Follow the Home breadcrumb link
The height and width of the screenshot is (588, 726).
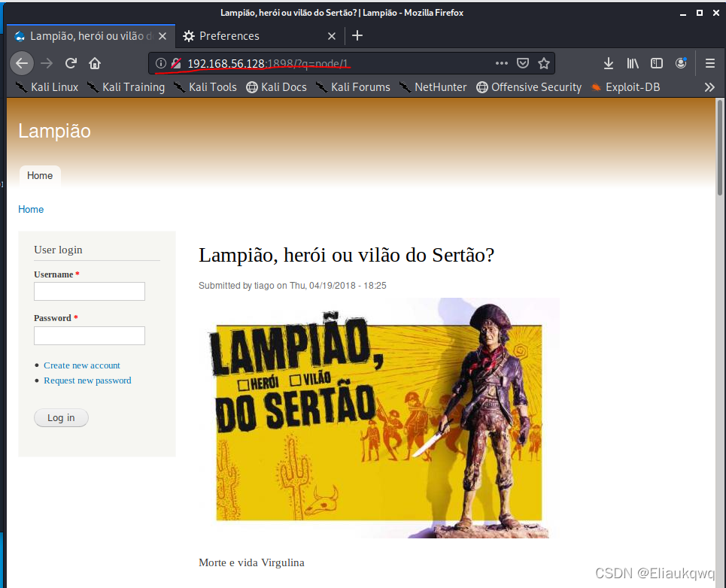pos(31,210)
